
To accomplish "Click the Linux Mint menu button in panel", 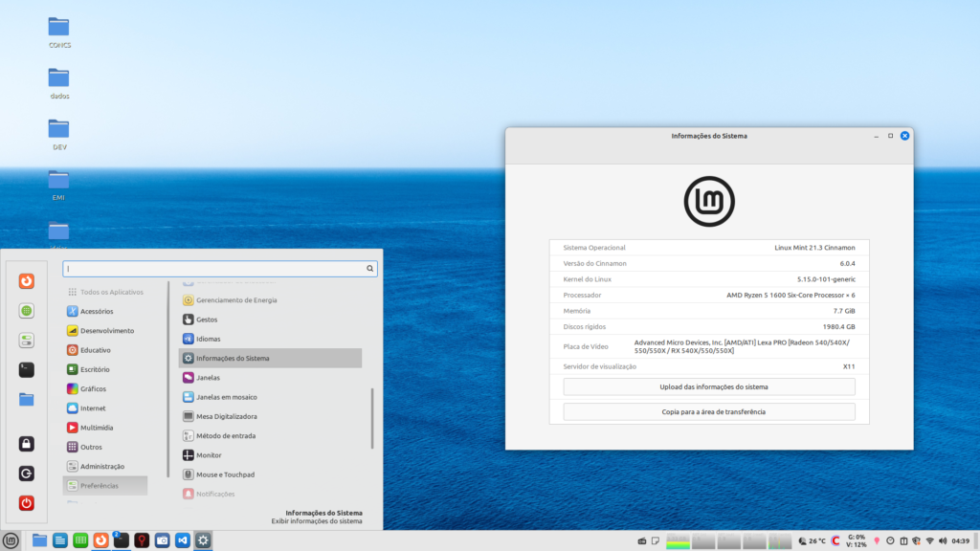I will [11, 540].
